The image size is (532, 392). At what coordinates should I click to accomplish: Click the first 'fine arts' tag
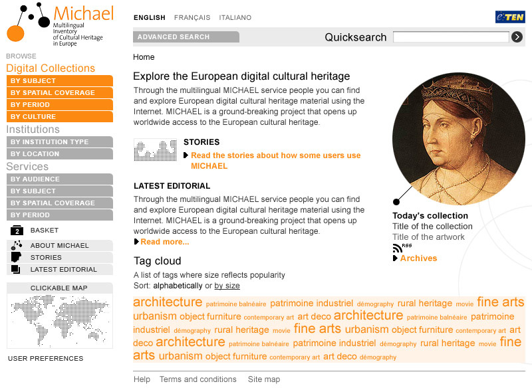(501, 302)
